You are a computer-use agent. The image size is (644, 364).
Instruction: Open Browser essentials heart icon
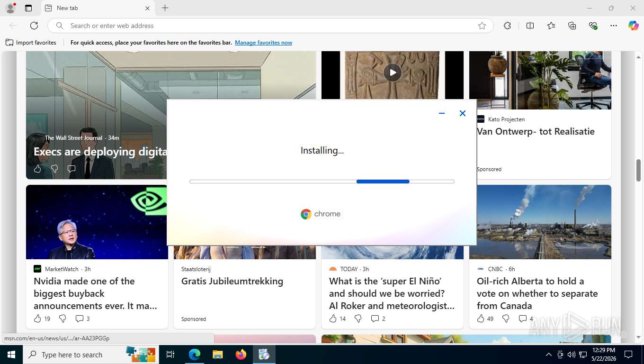(x=593, y=26)
